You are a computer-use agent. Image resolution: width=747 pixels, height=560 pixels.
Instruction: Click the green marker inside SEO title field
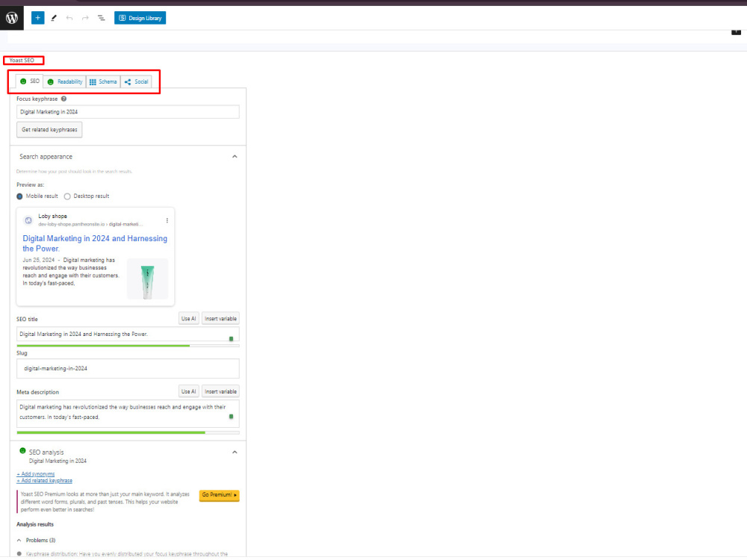tap(231, 339)
